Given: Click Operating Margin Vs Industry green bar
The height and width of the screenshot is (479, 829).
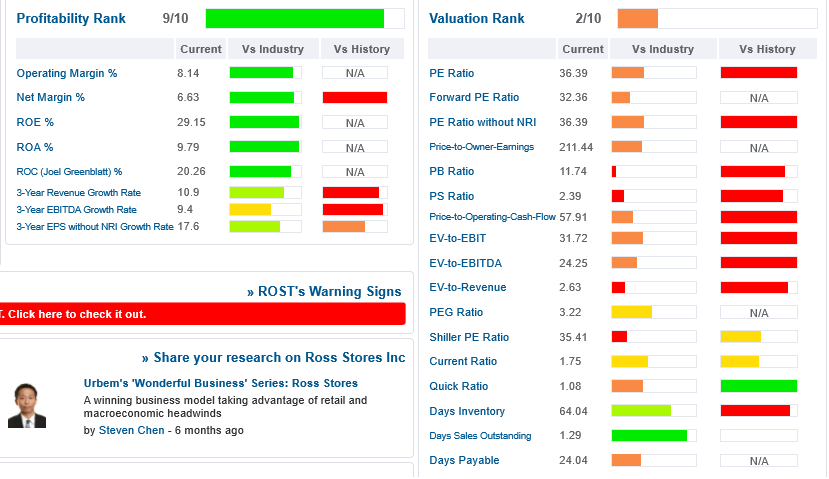Looking at the screenshot, I should click(x=261, y=72).
